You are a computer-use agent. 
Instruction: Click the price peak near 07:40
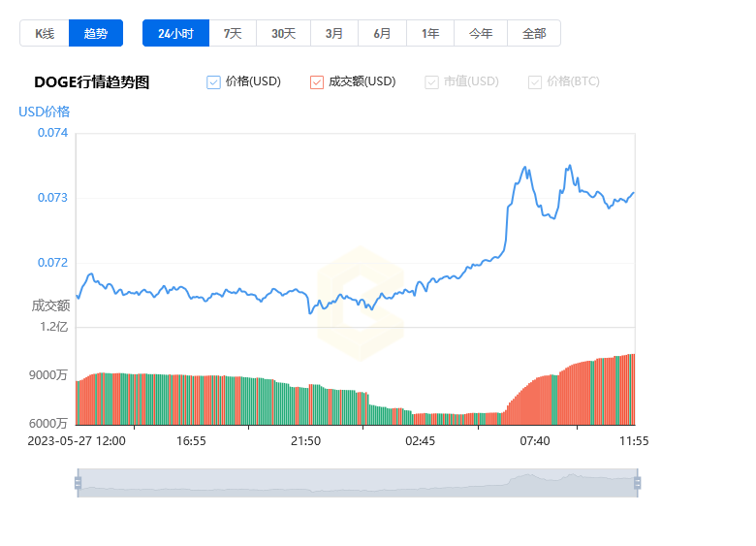(x=525, y=168)
